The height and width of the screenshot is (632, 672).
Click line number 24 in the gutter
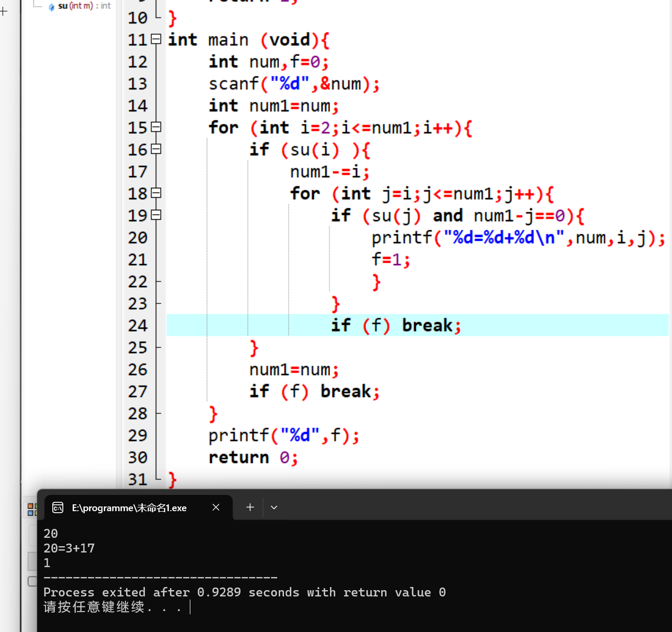(138, 325)
